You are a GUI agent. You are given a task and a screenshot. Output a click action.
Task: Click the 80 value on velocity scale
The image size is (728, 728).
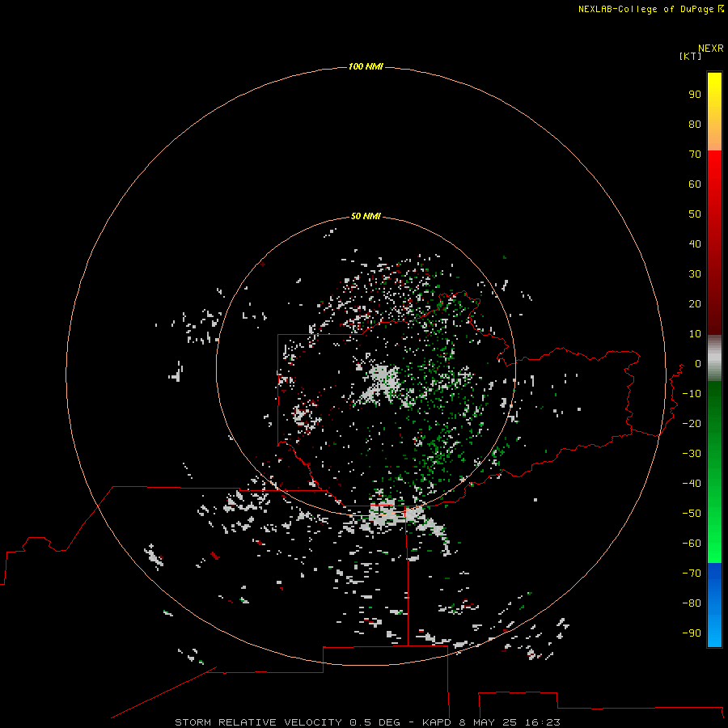[695, 124]
